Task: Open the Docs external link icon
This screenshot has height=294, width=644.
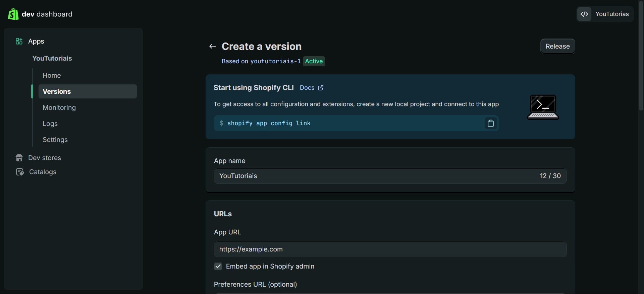Action: coord(321,88)
